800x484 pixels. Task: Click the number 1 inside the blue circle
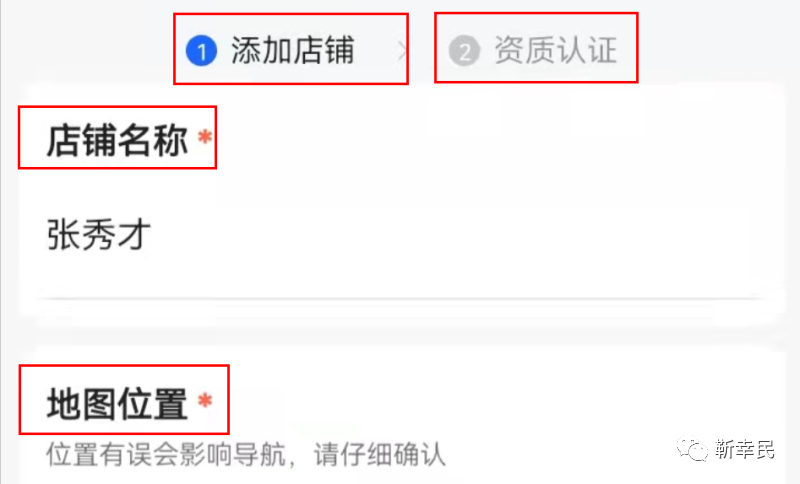[202, 51]
